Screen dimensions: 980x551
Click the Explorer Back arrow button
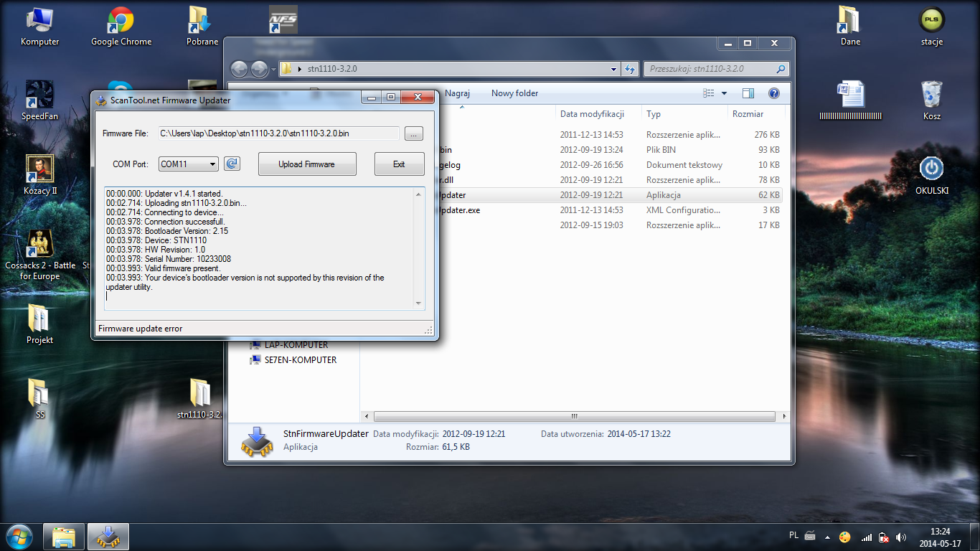(x=239, y=69)
